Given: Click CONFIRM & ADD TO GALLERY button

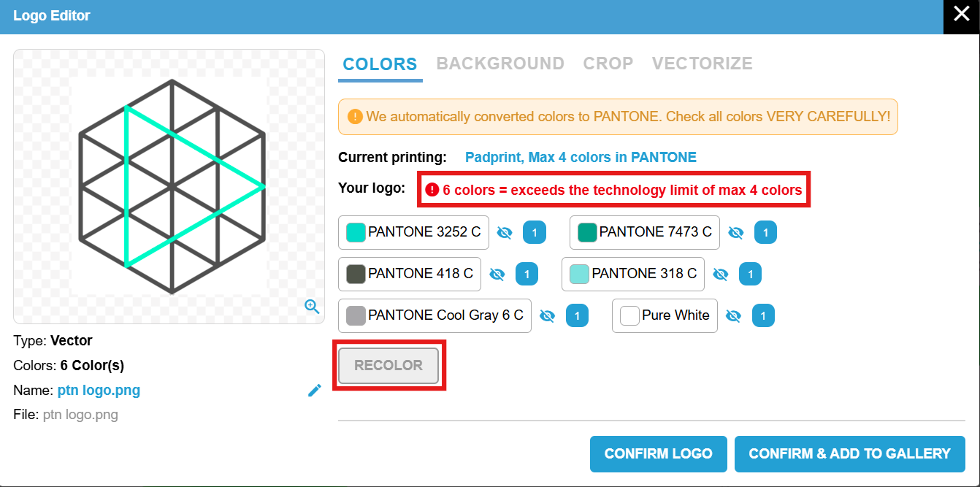Looking at the screenshot, I should point(850,453).
